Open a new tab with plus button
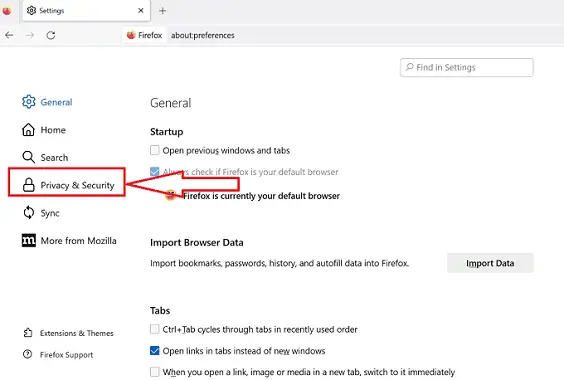Image resolution: width=564 pixels, height=380 pixels. [x=163, y=11]
